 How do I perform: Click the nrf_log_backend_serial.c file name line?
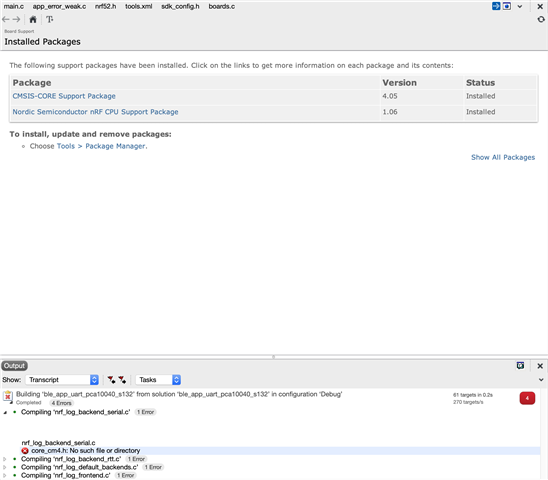coord(58,443)
